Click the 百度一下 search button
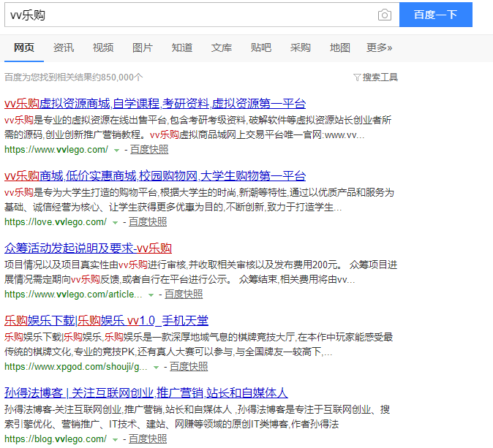The width and height of the screenshot is (493, 448). coord(436,15)
